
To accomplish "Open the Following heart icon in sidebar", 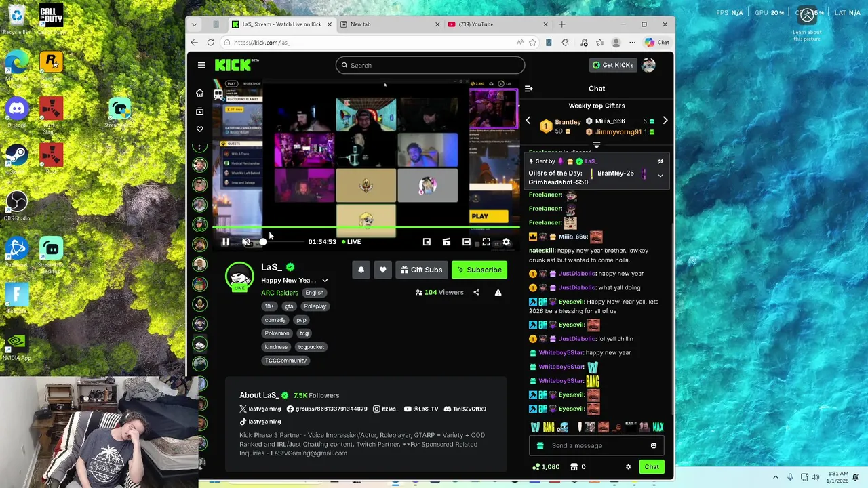I will click(x=199, y=129).
